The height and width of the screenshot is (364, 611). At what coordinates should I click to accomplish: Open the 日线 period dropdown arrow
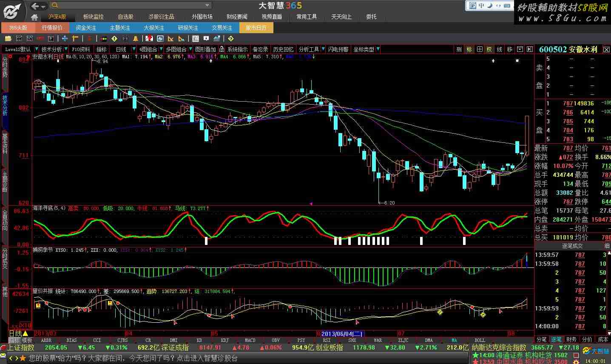pyautogui.click(x=134, y=49)
